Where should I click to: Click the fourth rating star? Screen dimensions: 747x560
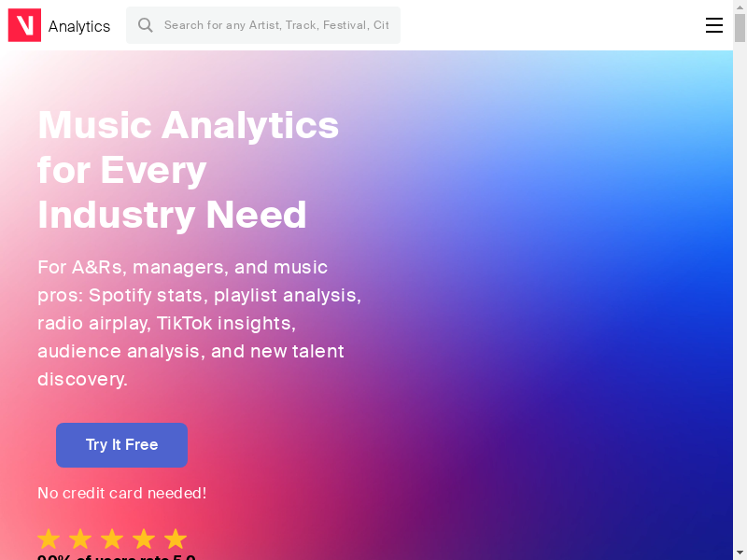144,539
